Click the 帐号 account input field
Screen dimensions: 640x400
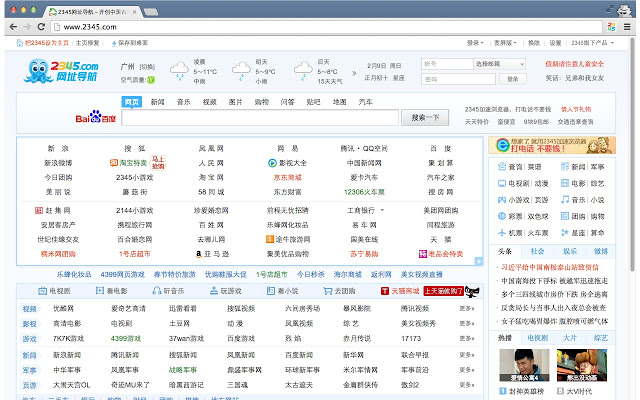tap(447, 64)
